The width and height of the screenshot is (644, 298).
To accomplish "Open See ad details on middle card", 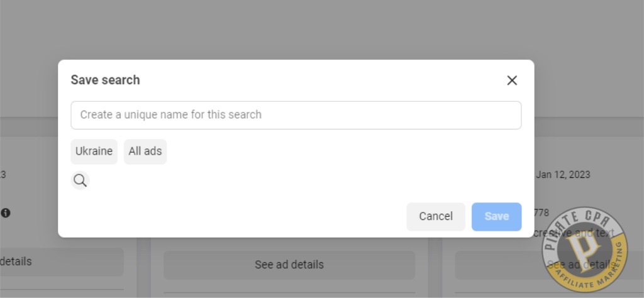I will 289,265.
